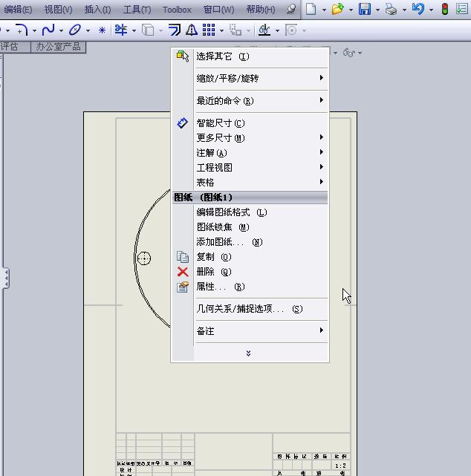Image resolution: width=471 pixels, height=476 pixels.
Task: Open the Sketch Fillet dropdown arrow
Action: tap(34, 30)
